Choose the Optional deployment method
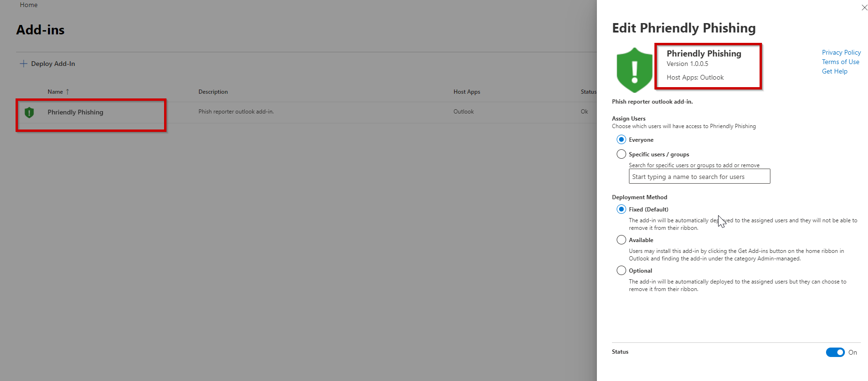 621,270
